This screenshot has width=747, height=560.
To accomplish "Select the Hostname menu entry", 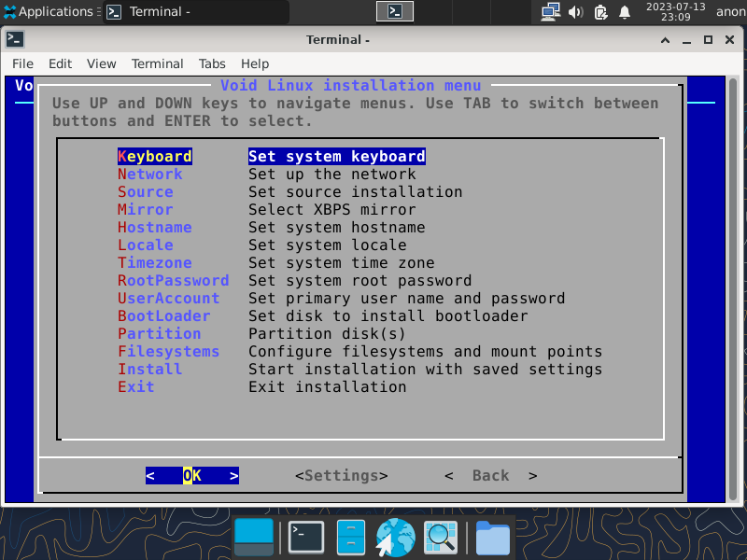I will pyautogui.click(x=155, y=228).
